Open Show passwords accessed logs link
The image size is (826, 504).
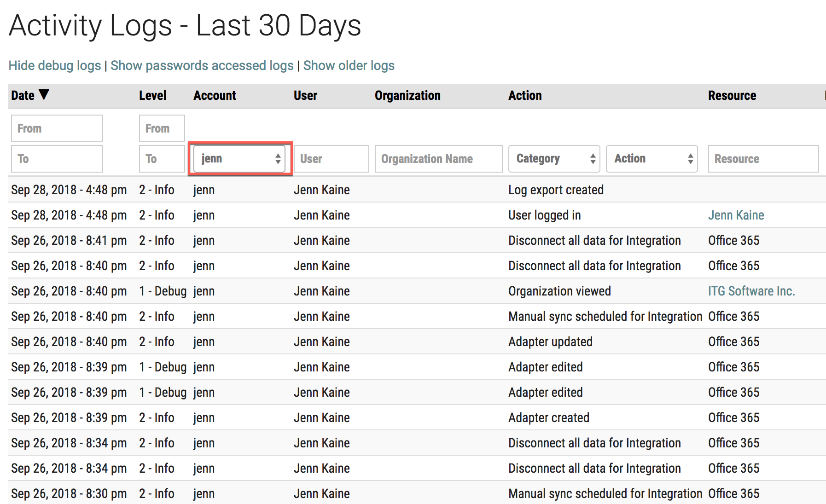point(202,65)
